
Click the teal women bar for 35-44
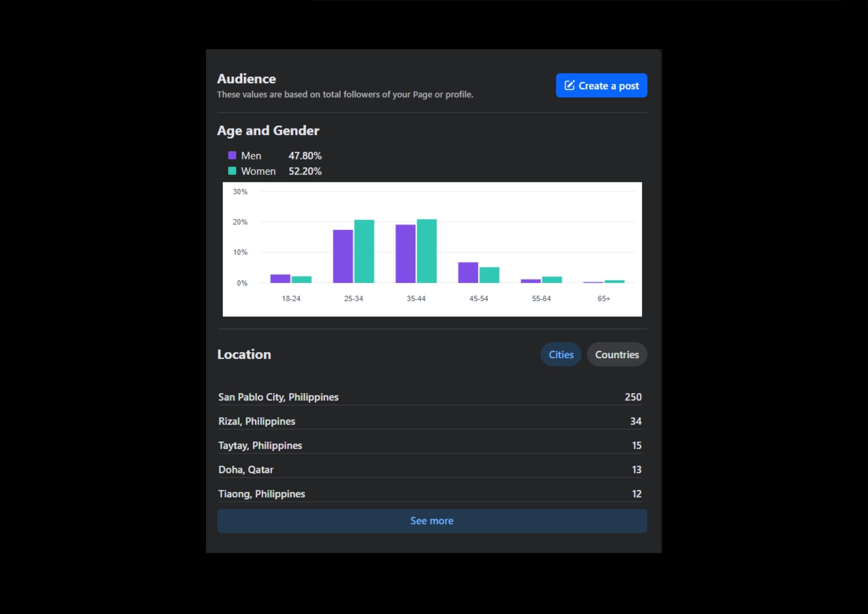[426, 251]
